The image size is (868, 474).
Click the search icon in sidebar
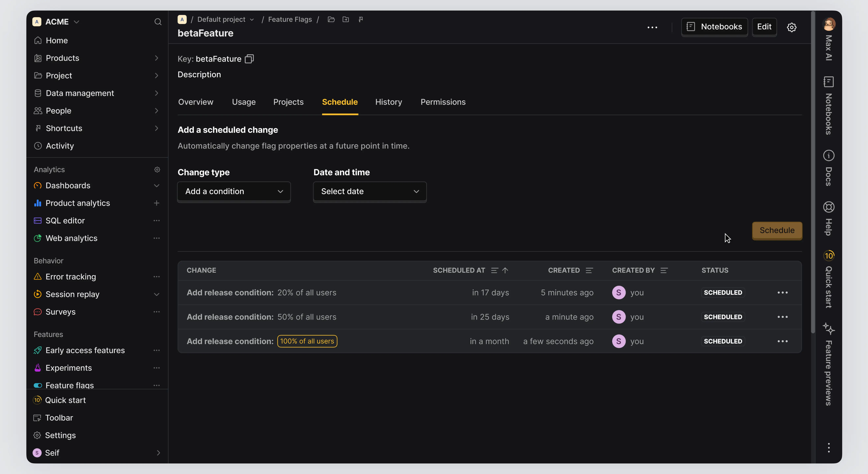[x=158, y=22]
